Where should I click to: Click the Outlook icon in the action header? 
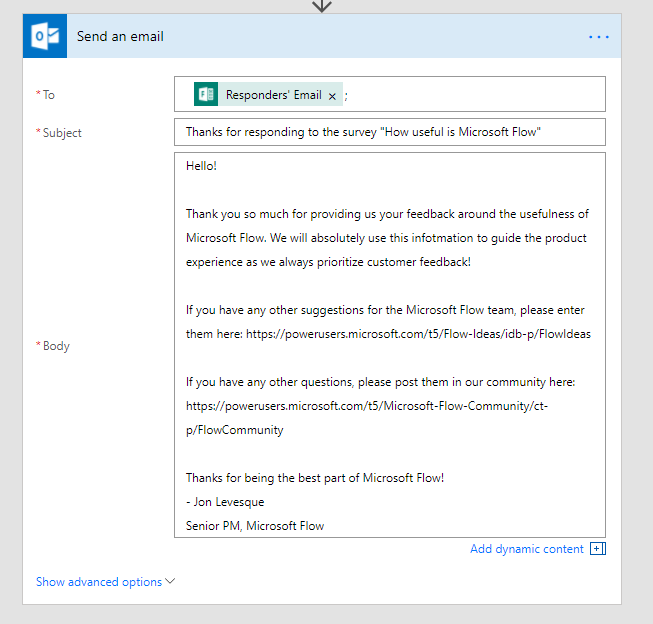pyautogui.click(x=46, y=37)
